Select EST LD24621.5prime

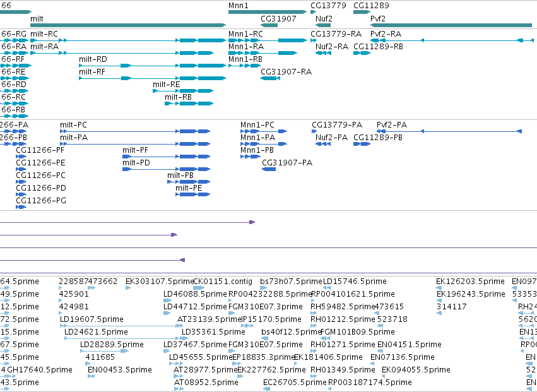(x=96, y=333)
